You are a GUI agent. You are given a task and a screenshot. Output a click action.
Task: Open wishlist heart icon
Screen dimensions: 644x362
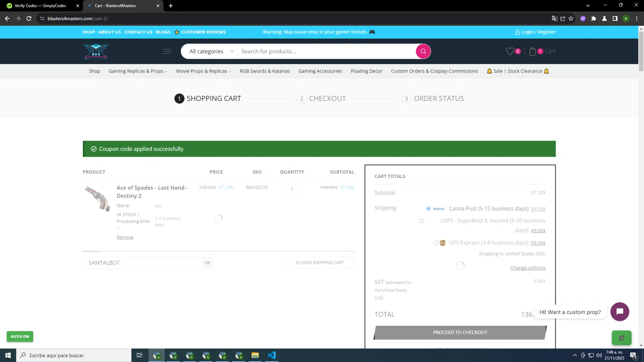pyautogui.click(x=510, y=51)
